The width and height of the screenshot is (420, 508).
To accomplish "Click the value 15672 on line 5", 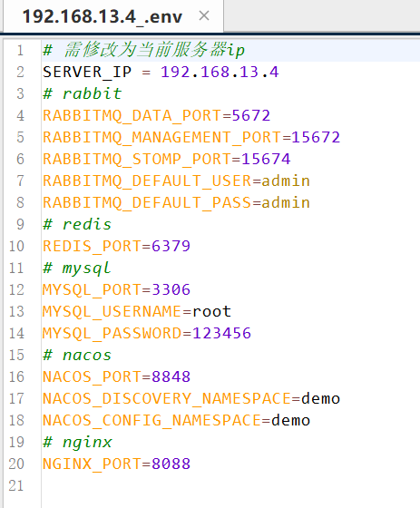I will point(316,137).
